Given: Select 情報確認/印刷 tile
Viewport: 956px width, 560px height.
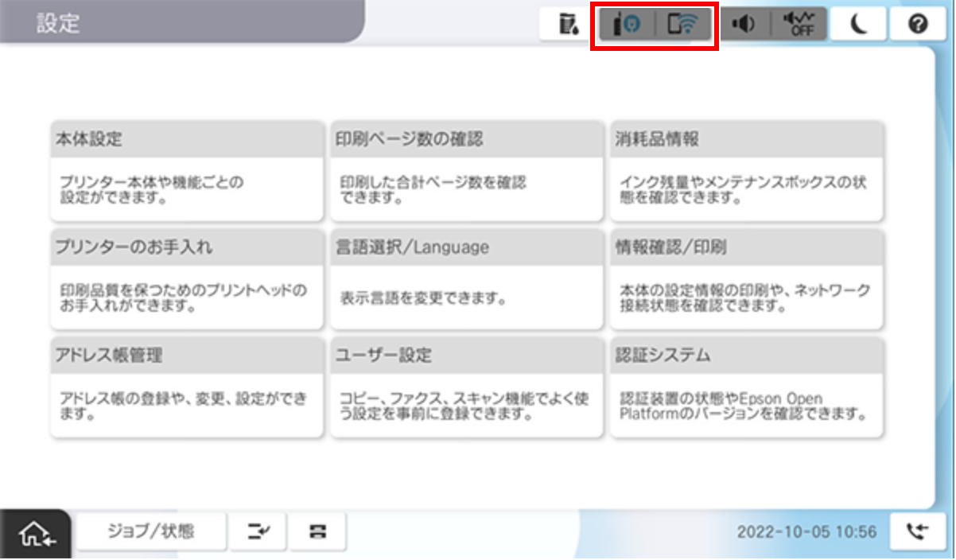Looking at the screenshot, I should pos(747,280).
